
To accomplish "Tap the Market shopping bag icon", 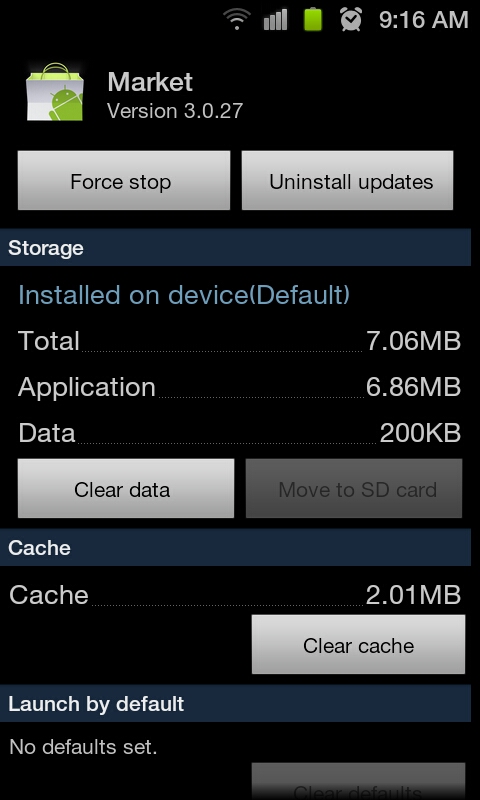I will point(55,92).
